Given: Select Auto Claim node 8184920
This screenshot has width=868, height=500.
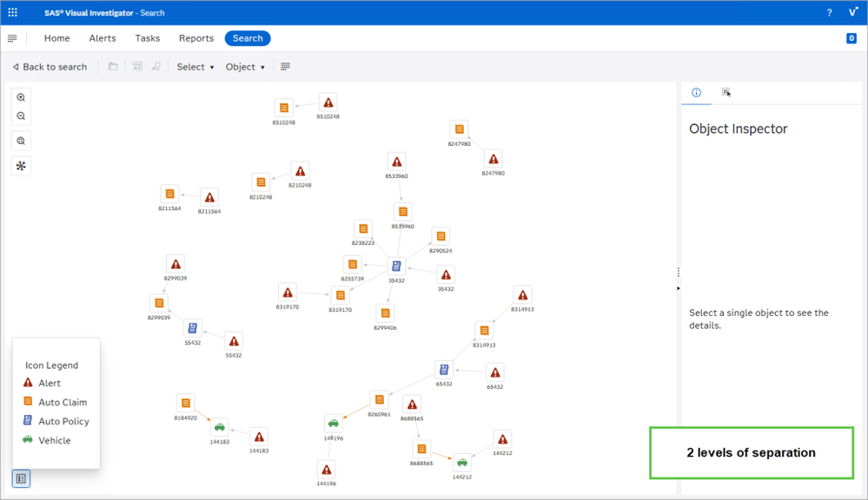Looking at the screenshot, I should pyautogui.click(x=185, y=403).
